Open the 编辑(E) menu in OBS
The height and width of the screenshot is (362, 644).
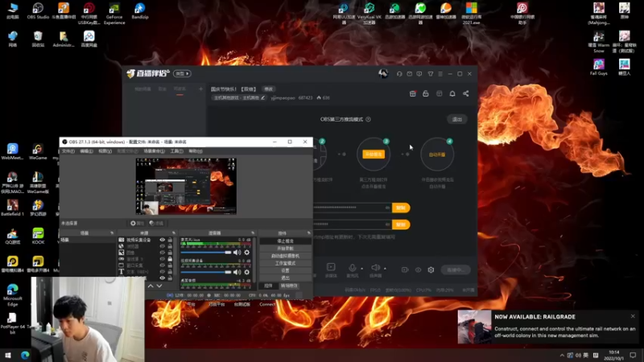[x=86, y=151]
